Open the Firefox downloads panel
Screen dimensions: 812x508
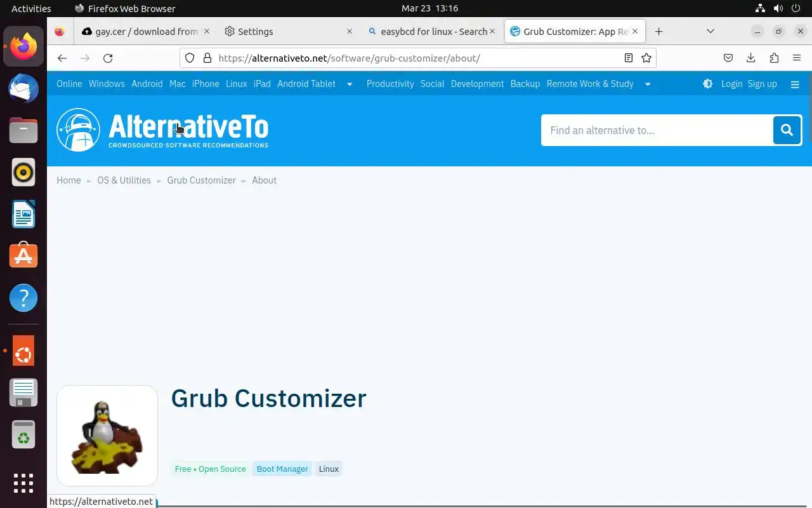(751, 58)
